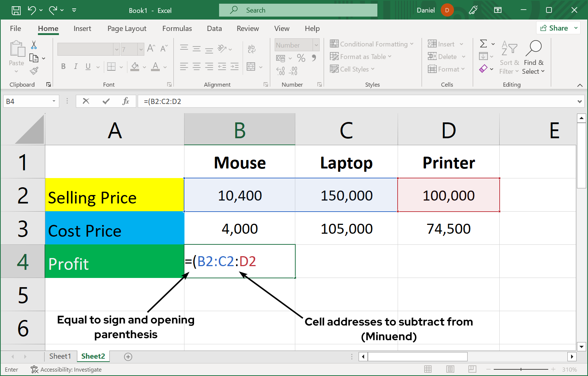Click the Increase Font Size icon

coord(151,48)
